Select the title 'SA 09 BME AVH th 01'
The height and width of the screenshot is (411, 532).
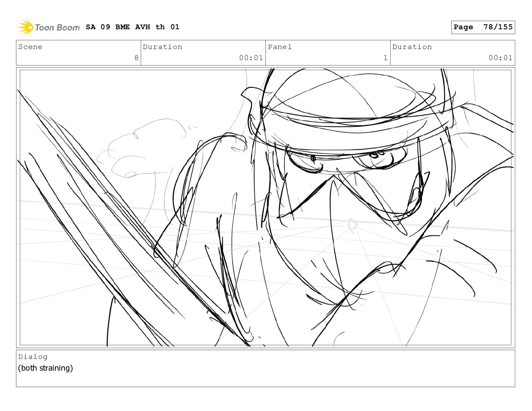pyautogui.click(x=132, y=27)
